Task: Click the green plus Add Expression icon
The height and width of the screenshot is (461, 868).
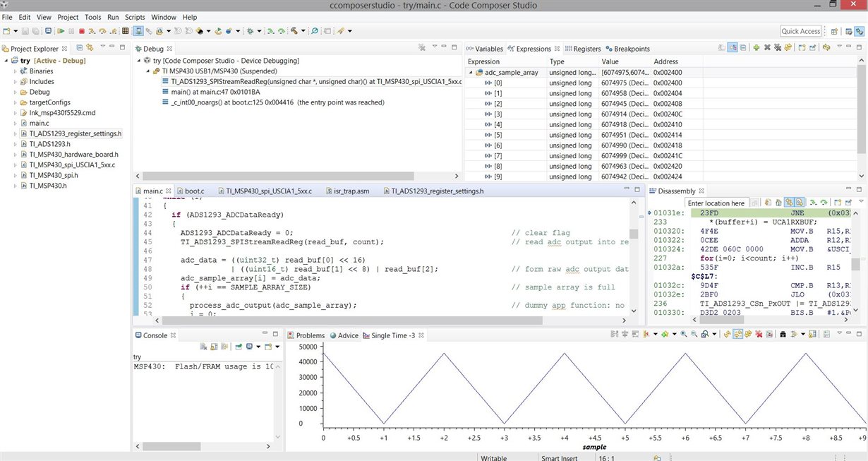Action: pos(757,48)
